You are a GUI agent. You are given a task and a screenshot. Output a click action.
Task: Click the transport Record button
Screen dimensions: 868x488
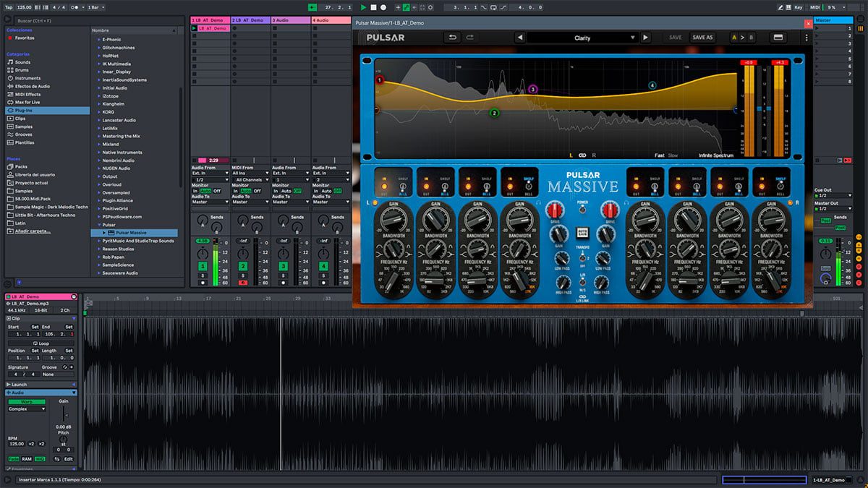coord(383,7)
